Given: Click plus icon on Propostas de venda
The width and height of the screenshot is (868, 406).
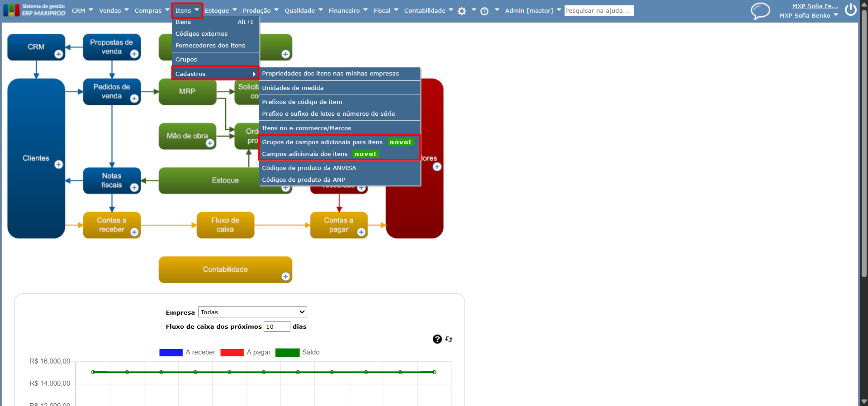Looking at the screenshot, I should pos(134,54).
